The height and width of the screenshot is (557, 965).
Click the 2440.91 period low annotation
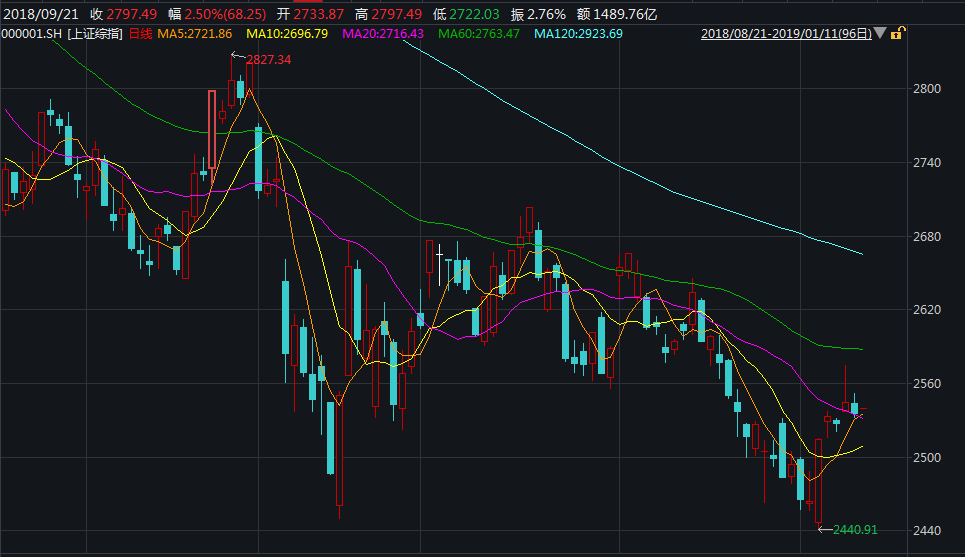pos(855,530)
